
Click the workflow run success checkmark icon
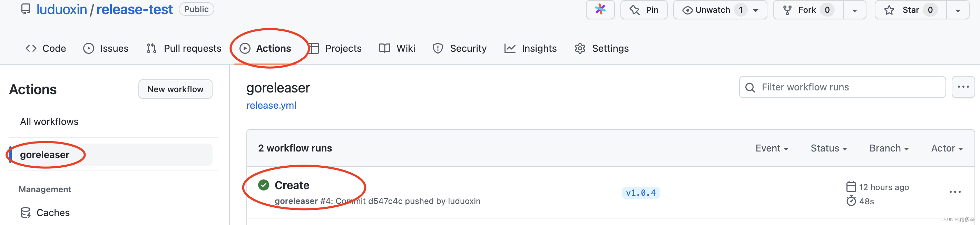click(264, 185)
